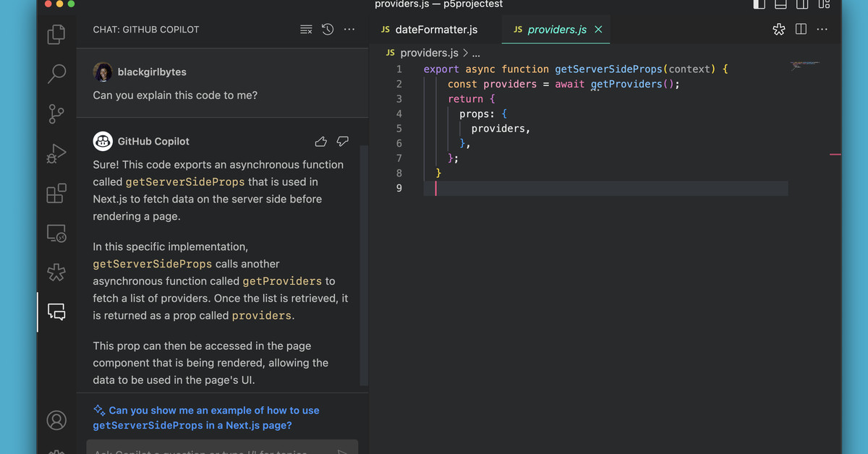Open the Explorer view in the activity bar
This screenshot has height=454, width=868.
[56, 34]
